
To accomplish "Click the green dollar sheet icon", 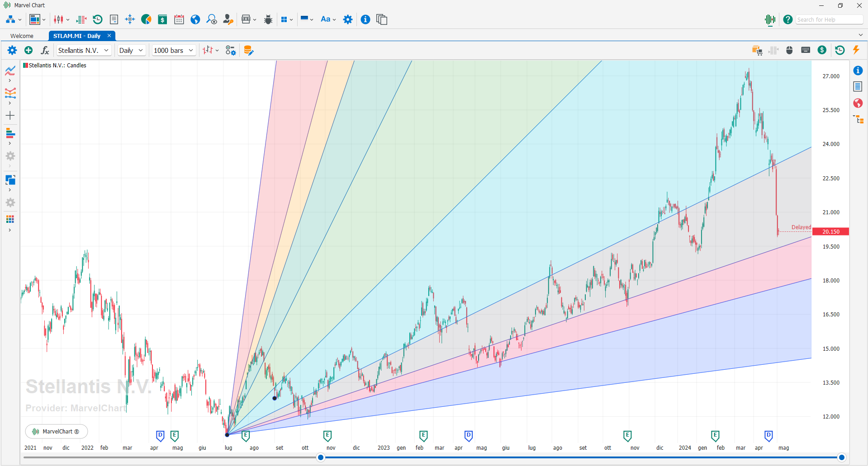I will coord(162,19).
